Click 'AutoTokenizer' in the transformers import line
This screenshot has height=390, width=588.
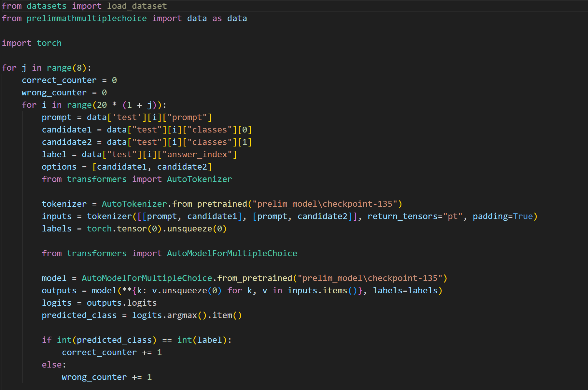pyautogui.click(x=200, y=179)
